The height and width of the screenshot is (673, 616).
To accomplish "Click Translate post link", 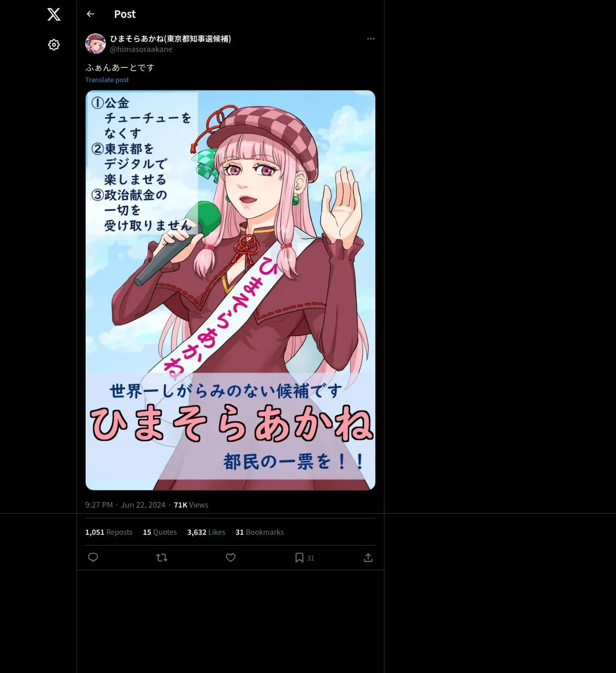I will coord(107,80).
